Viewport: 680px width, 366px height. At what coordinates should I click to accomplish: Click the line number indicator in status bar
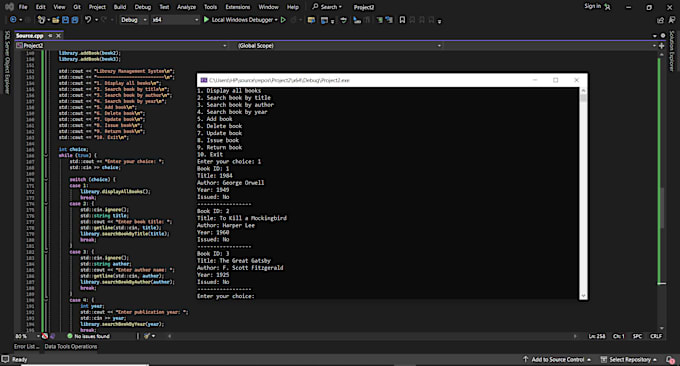(597, 336)
